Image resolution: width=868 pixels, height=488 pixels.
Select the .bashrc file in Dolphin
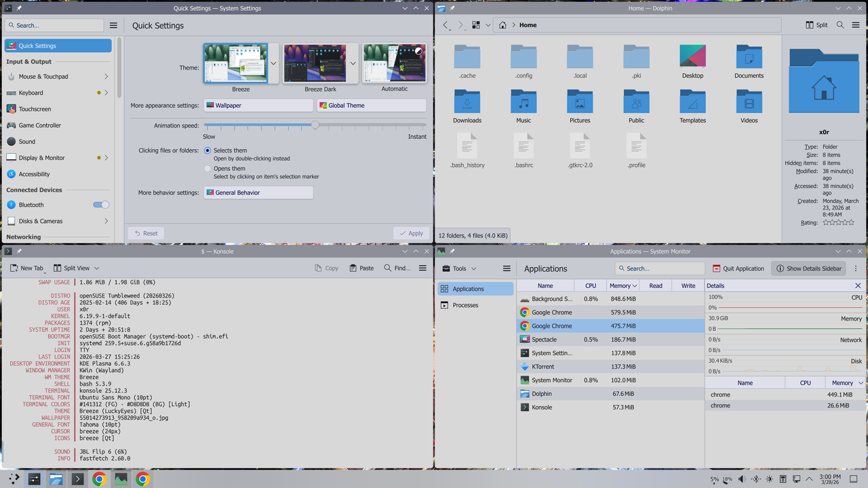[x=524, y=150]
